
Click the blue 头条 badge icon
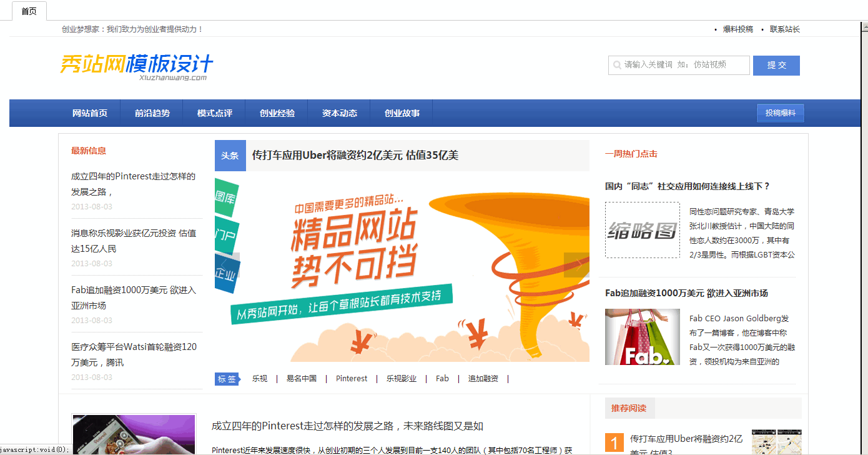230,155
